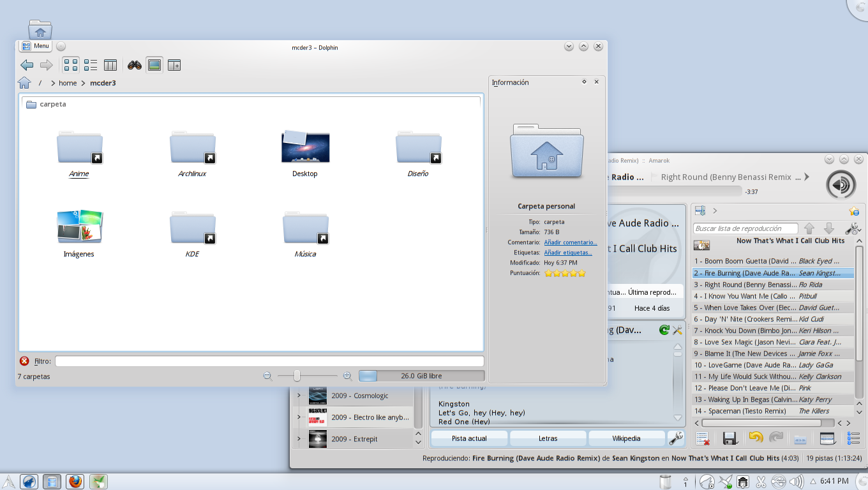868x490 pixels.
Task: Click the applets configure wrench icon
Action: point(675,438)
